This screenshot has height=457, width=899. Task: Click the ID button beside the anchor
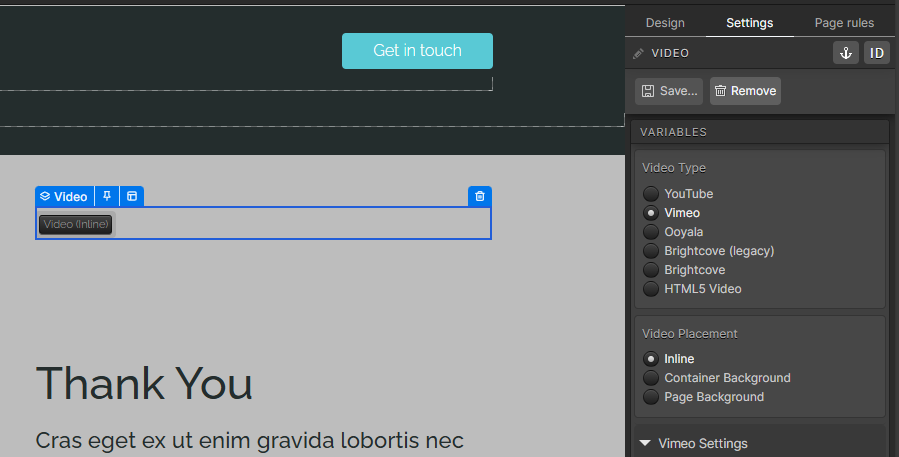876,53
